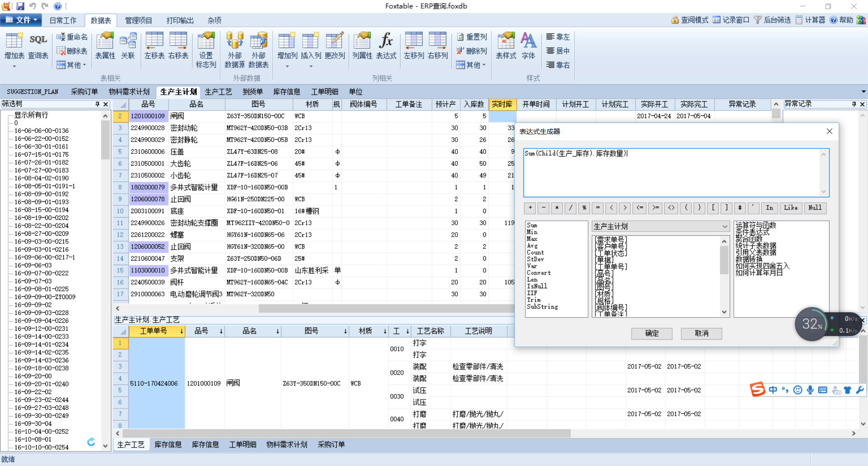This screenshot has width=868, height=466.
Task: Click the 取消 button in expression builder
Action: coord(701,333)
